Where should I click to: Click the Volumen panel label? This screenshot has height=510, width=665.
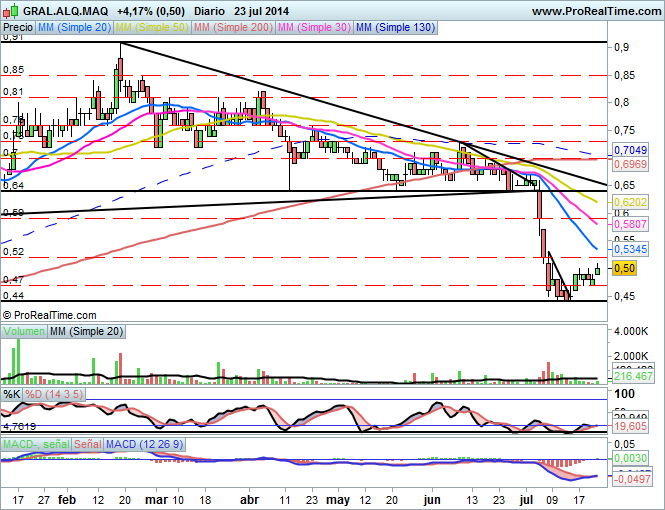point(24,331)
